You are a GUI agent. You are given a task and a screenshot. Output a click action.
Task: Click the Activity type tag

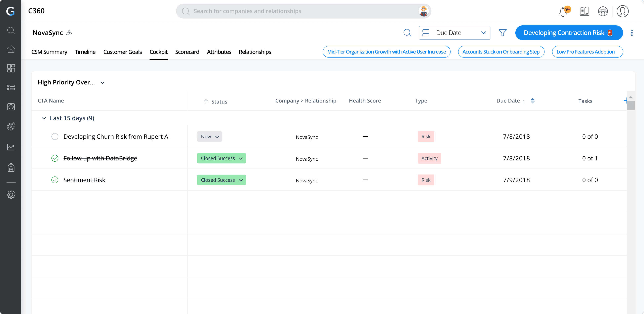tap(429, 158)
